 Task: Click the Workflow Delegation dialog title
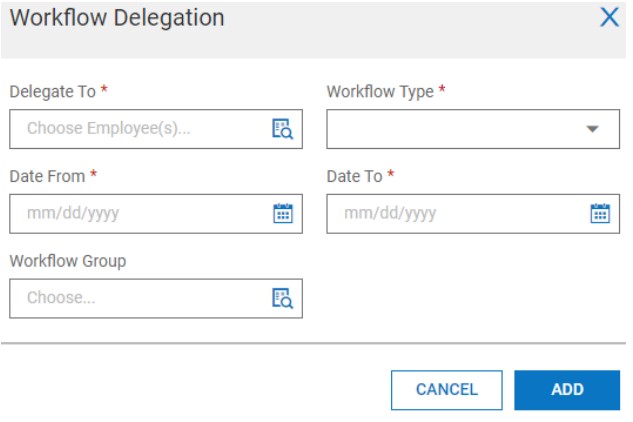117,18
